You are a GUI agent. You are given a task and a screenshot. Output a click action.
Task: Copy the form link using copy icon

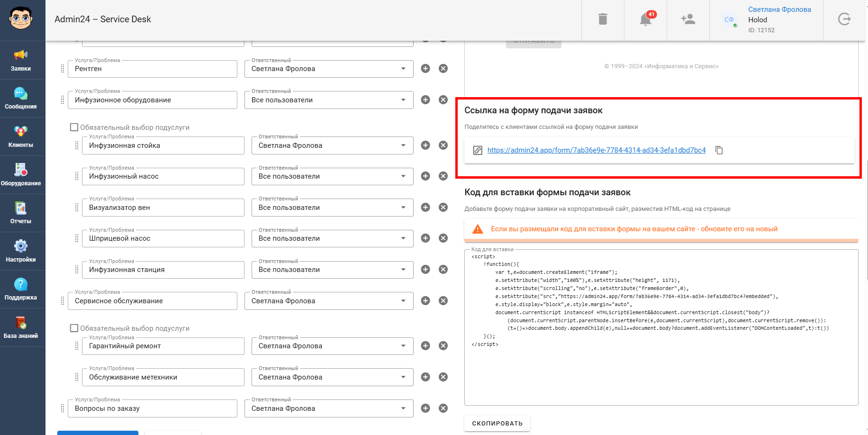tap(719, 150)
